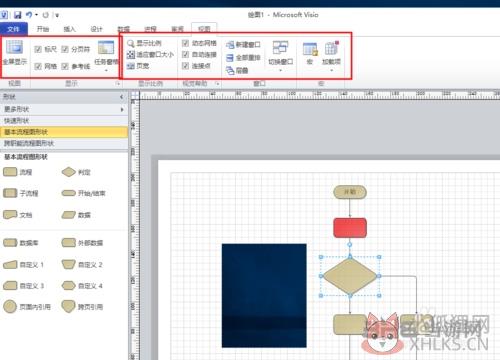
Task: Toggle the 自动连接 AutoConnect checkbox
Action: (x=185, y=54)
